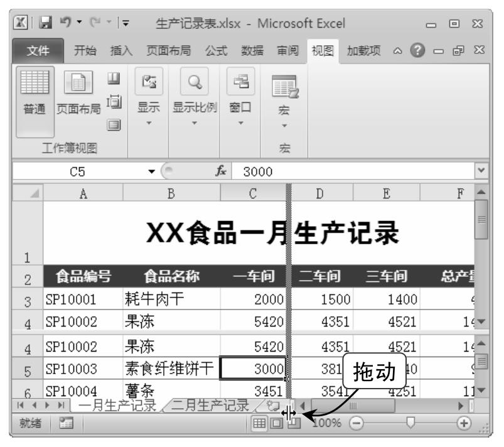Open the 显示比例 Zoom dialog icon
The image size is (504, 447).
(195, 82)
